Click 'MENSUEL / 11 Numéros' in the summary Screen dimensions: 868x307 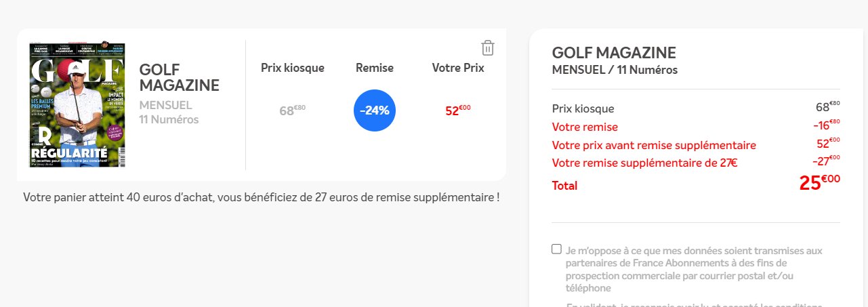click(615, 70)
